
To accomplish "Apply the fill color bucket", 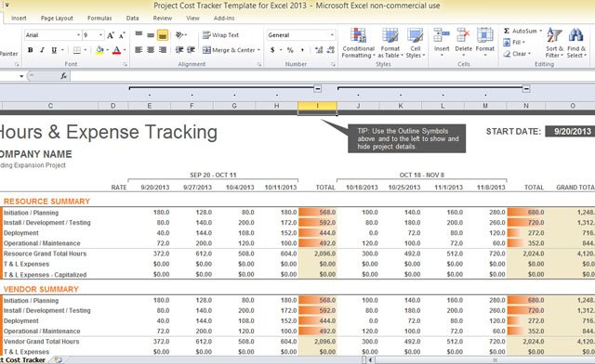I will tap(99, 50).
